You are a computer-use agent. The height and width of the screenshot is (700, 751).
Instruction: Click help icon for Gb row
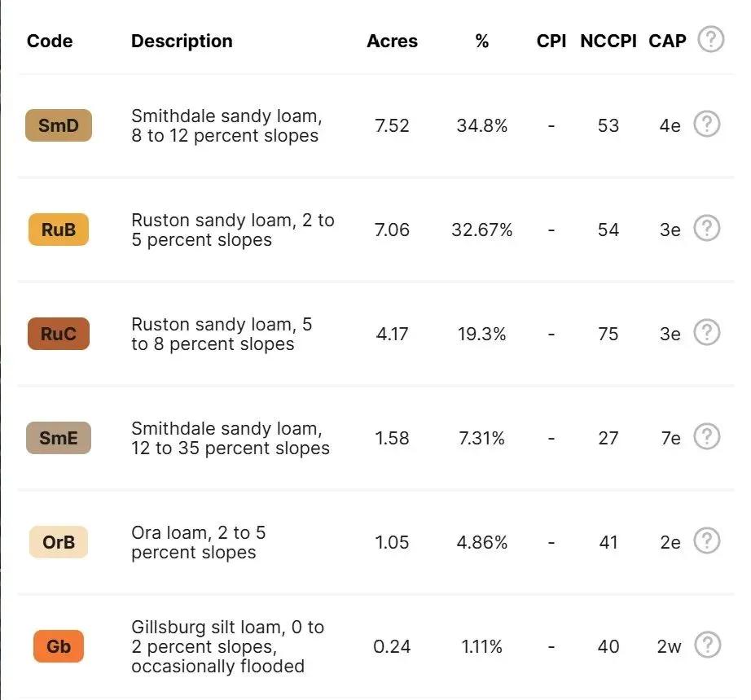(x=707, y=645)
